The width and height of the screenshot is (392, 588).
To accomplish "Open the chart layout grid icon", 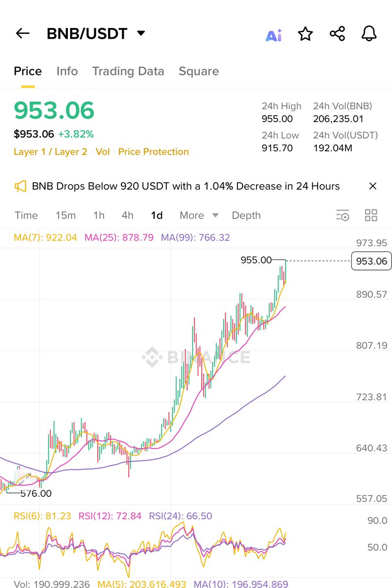I will click(x=371, y=215).
